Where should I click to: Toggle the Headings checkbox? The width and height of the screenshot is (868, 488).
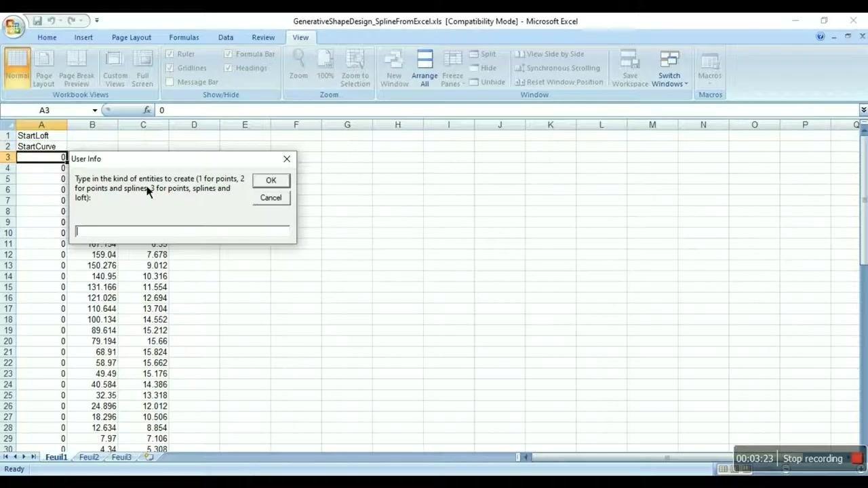tap(229, 68)
